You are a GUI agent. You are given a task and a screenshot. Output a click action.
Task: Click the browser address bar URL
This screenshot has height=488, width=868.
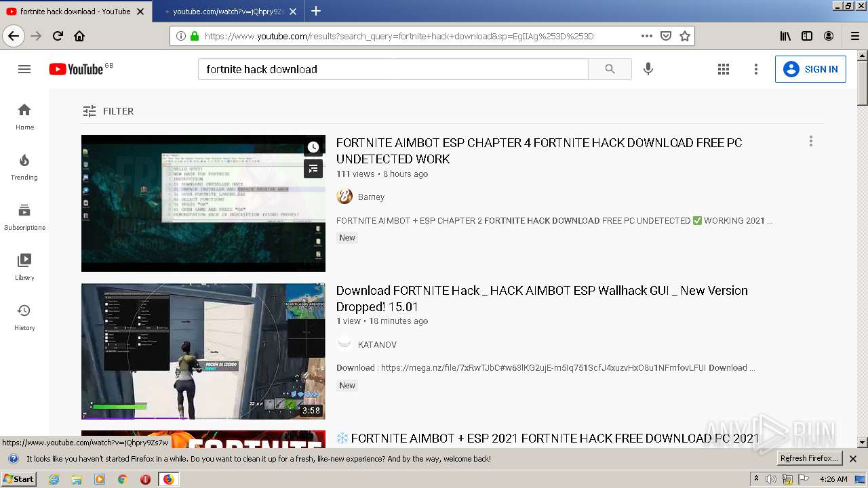click(x=399, y=36)
